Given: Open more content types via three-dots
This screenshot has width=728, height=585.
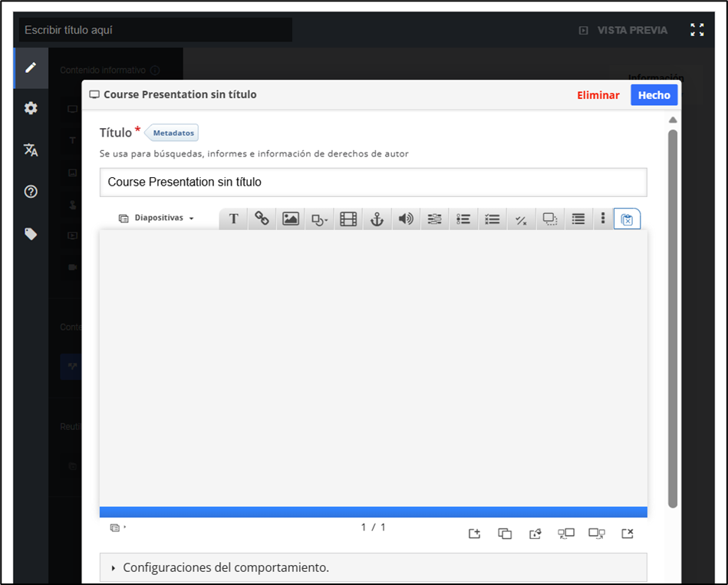Looking at the screenshot, I should pyautogui.click(x=603, y=219).
